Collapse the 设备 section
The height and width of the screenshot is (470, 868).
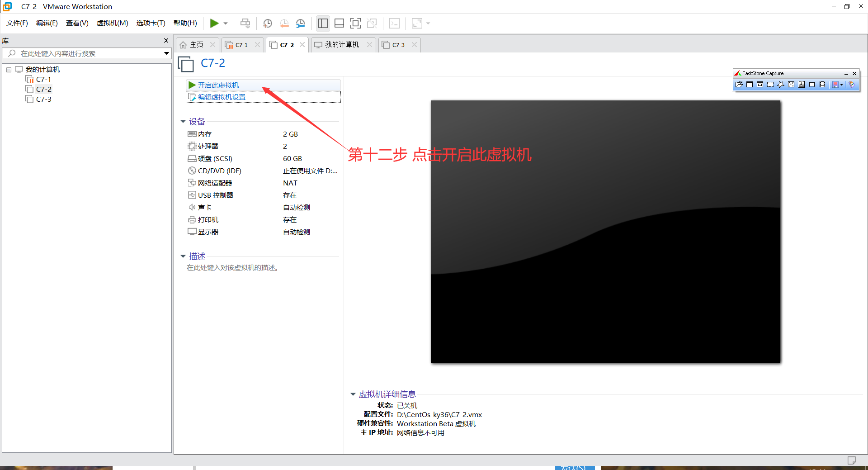(183, 121)
